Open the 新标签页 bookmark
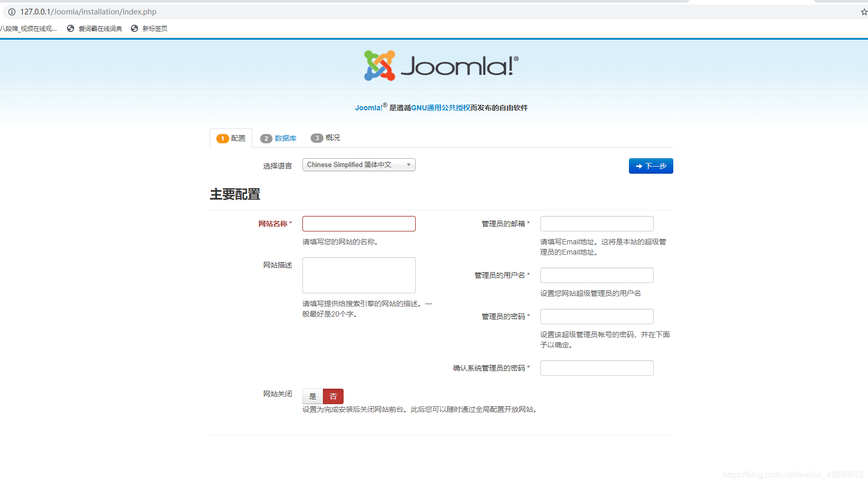 149,29
